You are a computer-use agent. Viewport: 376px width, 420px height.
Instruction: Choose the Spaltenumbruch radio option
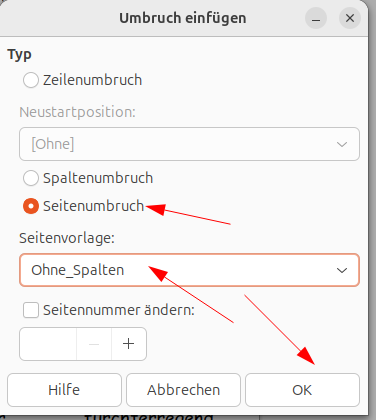click(31, 178)
